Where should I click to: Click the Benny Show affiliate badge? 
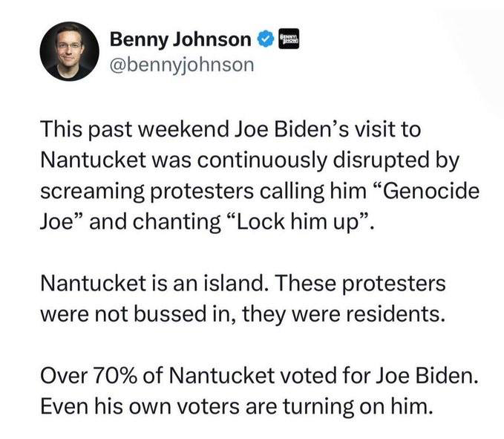tap(289, 39)
